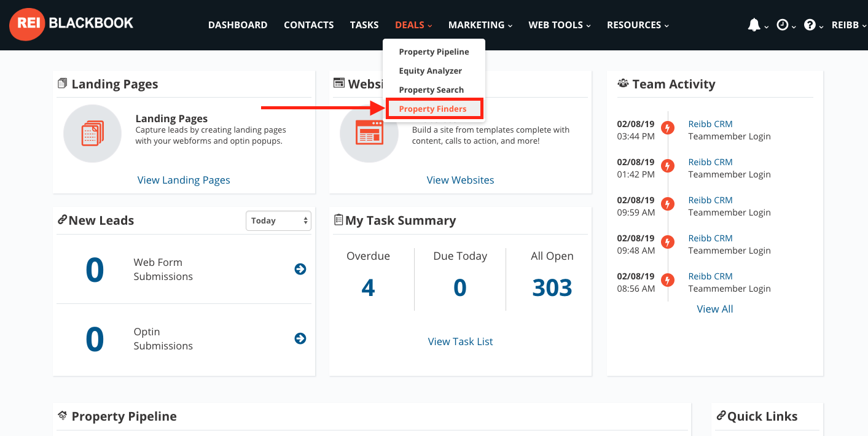Click Web Form Submissions arrow icon
This screenshot has width=868, height=436.
(x=300, y=269)
